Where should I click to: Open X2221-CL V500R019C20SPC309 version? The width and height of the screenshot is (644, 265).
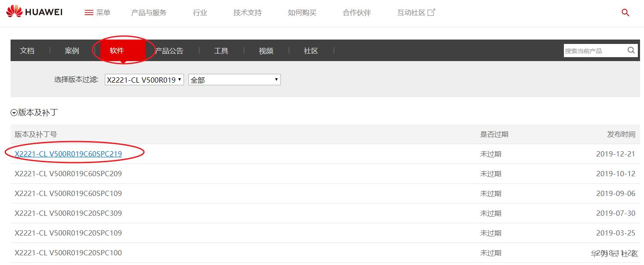pyautogui.click(x=68, y=213)
